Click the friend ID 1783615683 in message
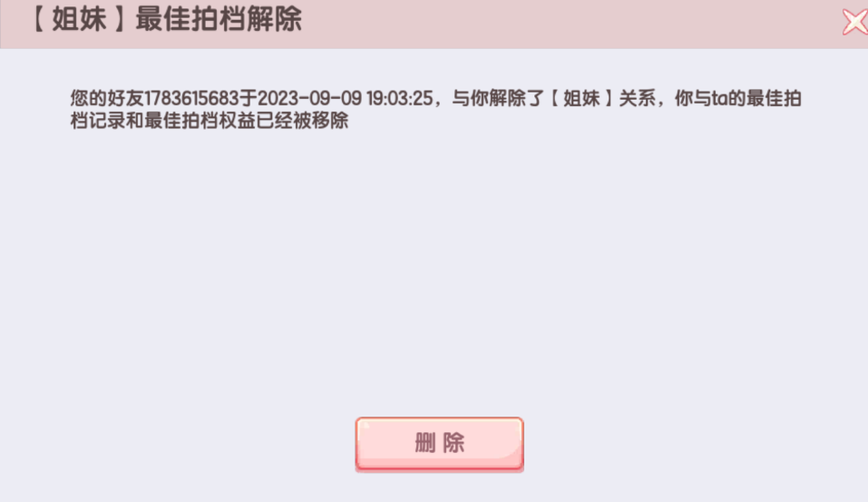This screenshot has height=502, width=868. pos(191,99)
